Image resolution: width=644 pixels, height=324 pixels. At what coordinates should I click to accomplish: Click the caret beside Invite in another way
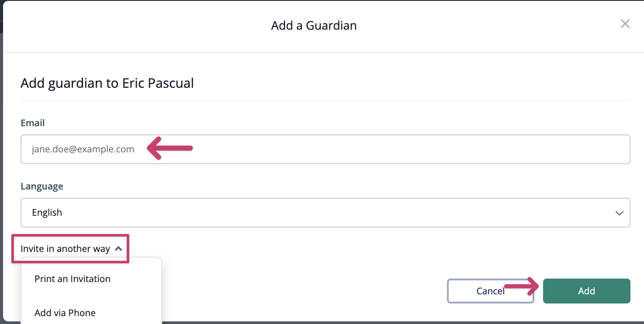(118, 249)
